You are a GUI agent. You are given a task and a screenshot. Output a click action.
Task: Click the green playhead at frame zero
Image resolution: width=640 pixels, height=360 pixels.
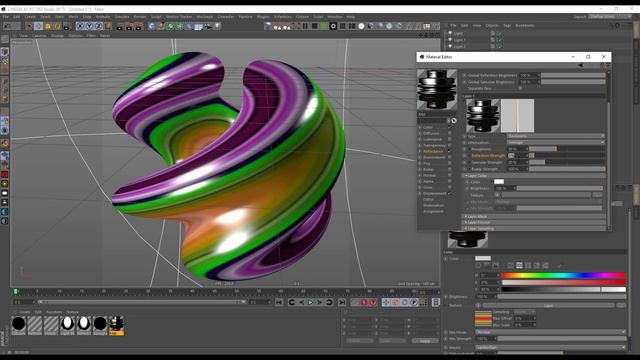(16, 291)
